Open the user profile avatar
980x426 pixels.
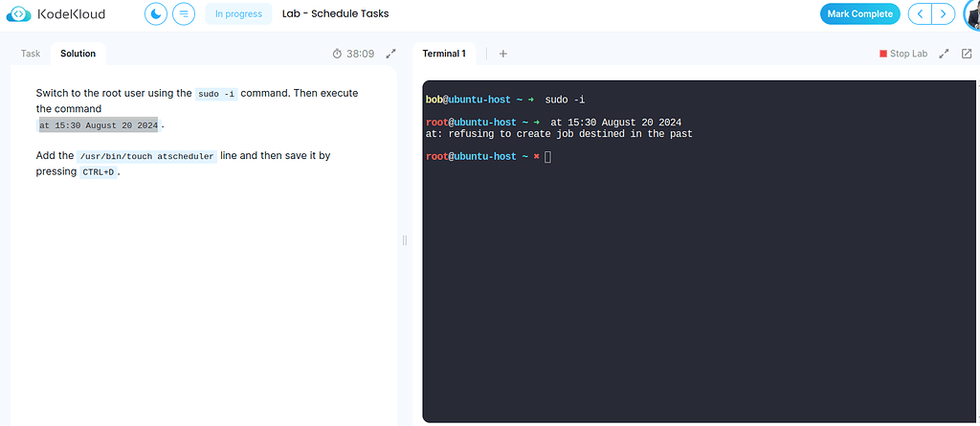pyautogui.click(x=970, y=14)
